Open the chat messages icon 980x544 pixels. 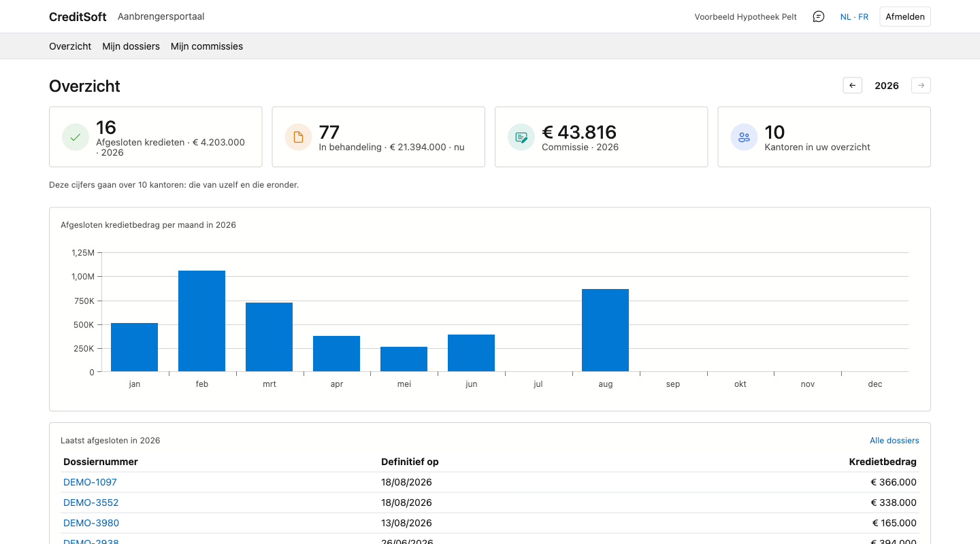pyautogui.click(x=819, y=16)
